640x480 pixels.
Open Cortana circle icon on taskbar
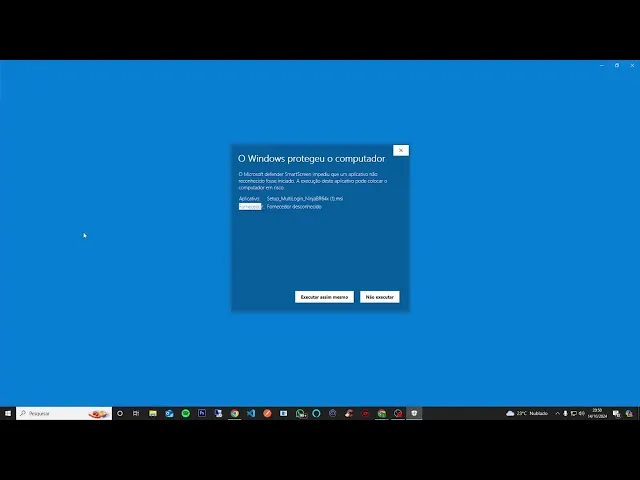pos(120,413)
